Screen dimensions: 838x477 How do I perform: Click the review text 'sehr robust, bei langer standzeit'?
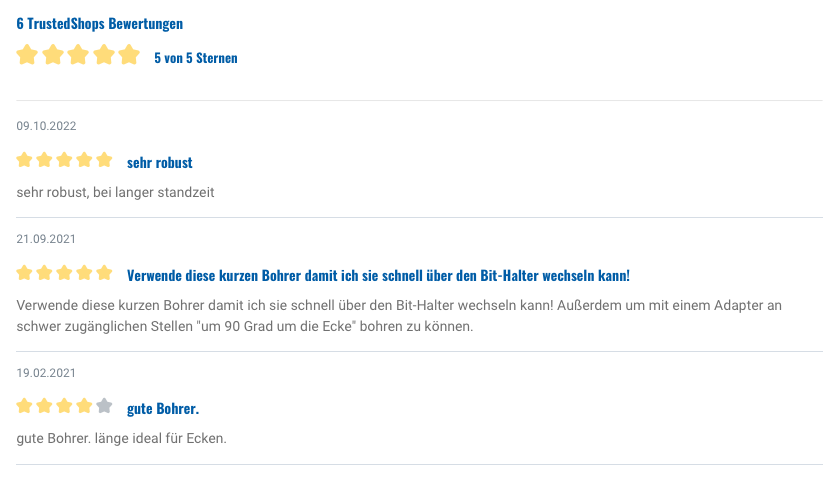point(116,191)
